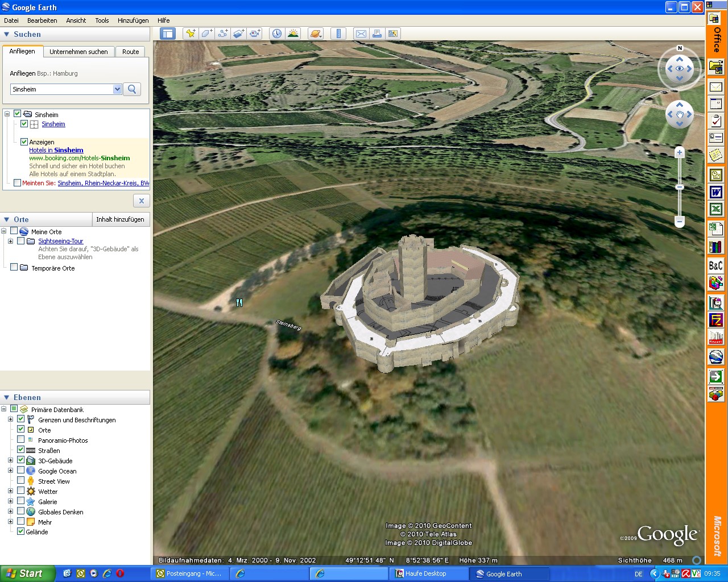Screen dimensions: 728x582
Task: Toggle sunlight across the landscape
Action: click(293, 34)
